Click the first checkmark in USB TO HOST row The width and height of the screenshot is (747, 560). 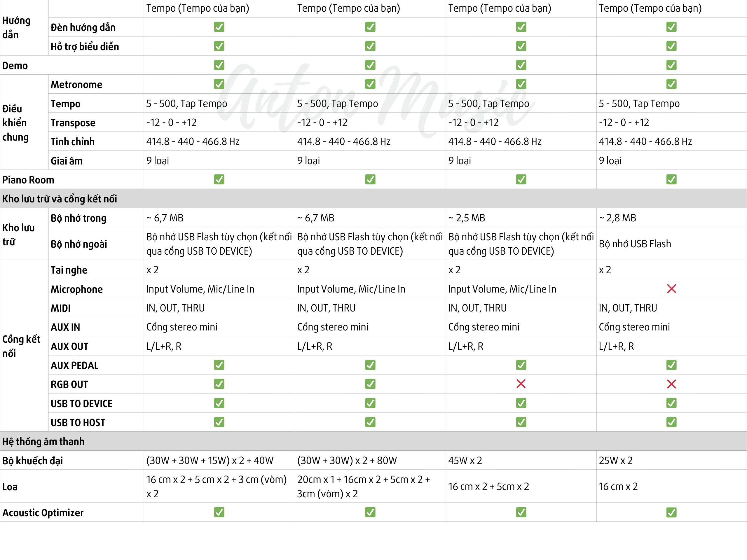[x=219, y=422]
